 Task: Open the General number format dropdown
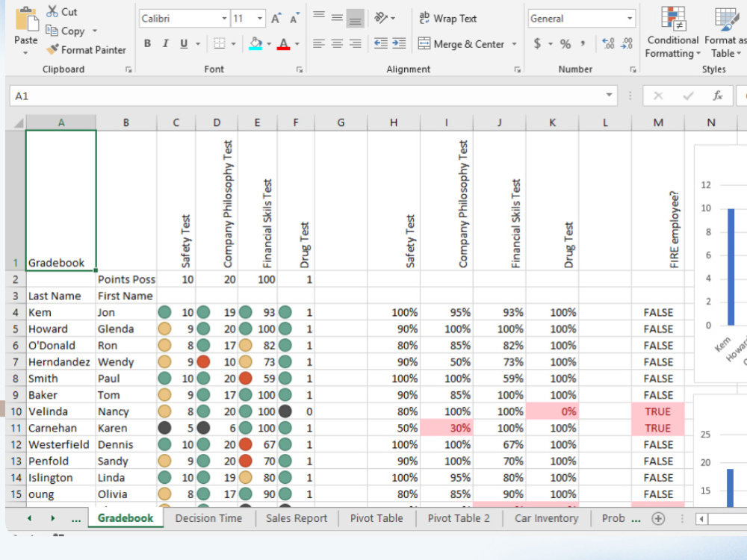(x=629, y=18)
